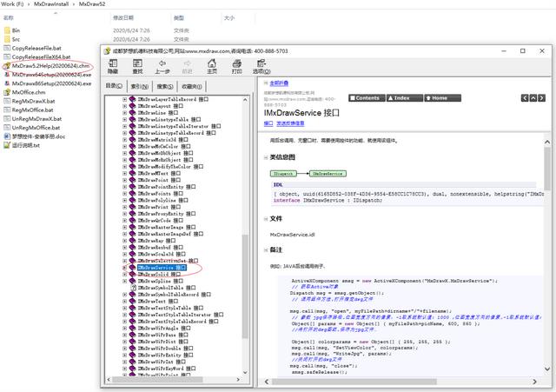556x392 pixels.
Task: Click MxDrawInstall in the Explorer breadcrumb
Action: click(51, 3)
